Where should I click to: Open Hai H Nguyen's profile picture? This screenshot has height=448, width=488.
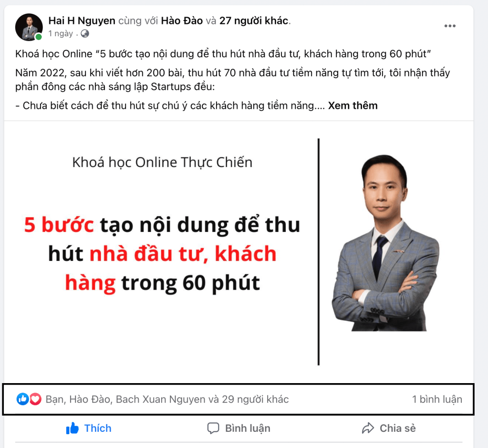29,27
